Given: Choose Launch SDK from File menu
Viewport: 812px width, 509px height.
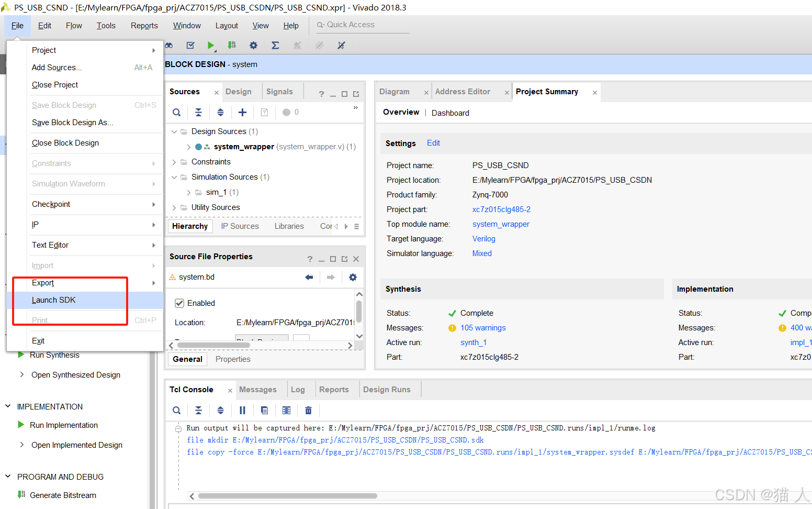Looking at the screenshot, I should click(x=85, y=300).
